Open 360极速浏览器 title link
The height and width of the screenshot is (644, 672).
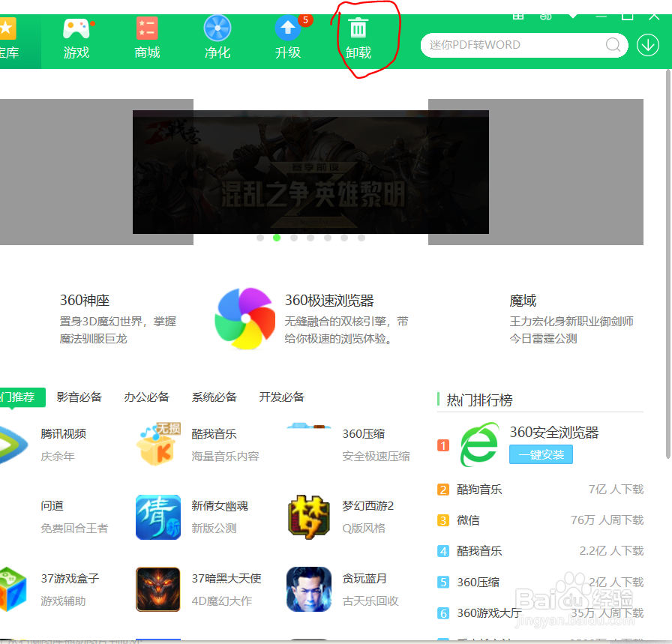click(329, 301)
